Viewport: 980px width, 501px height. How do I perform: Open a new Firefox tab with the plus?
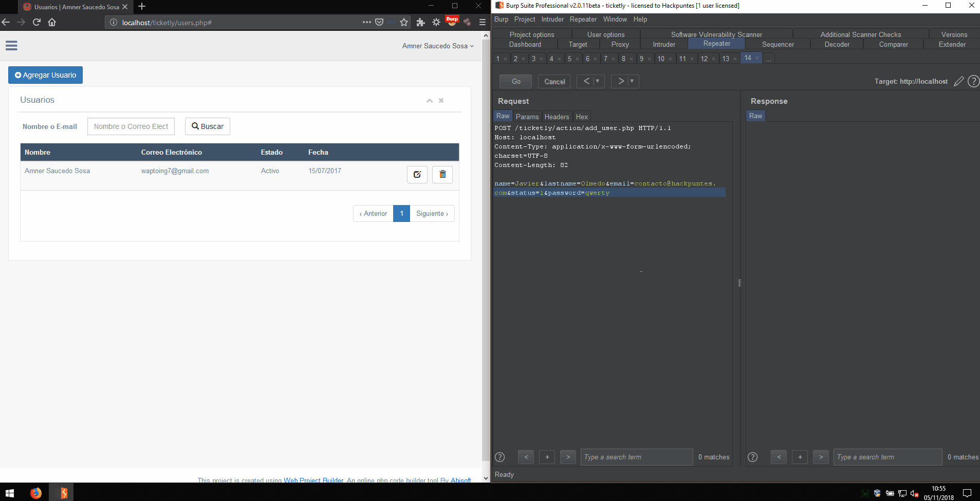point(142,6)
